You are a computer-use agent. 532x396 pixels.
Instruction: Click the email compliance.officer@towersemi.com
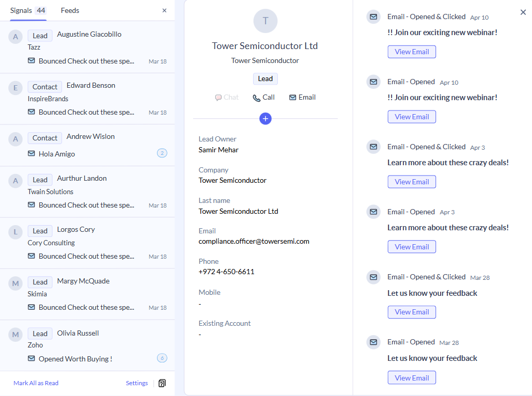[x=254, y=242]
